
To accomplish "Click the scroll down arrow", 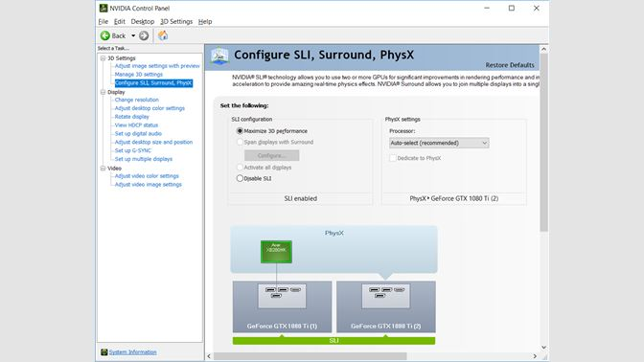I will pyautogui.click(x=543, y=348).
